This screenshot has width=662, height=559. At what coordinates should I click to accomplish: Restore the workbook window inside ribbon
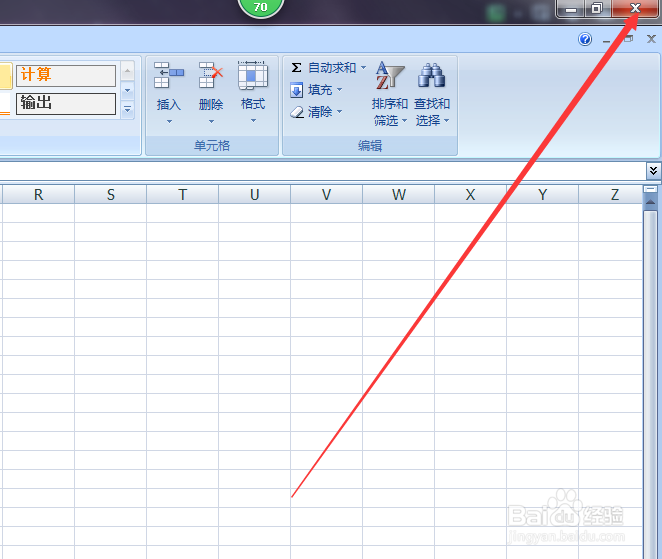[629, 39]
